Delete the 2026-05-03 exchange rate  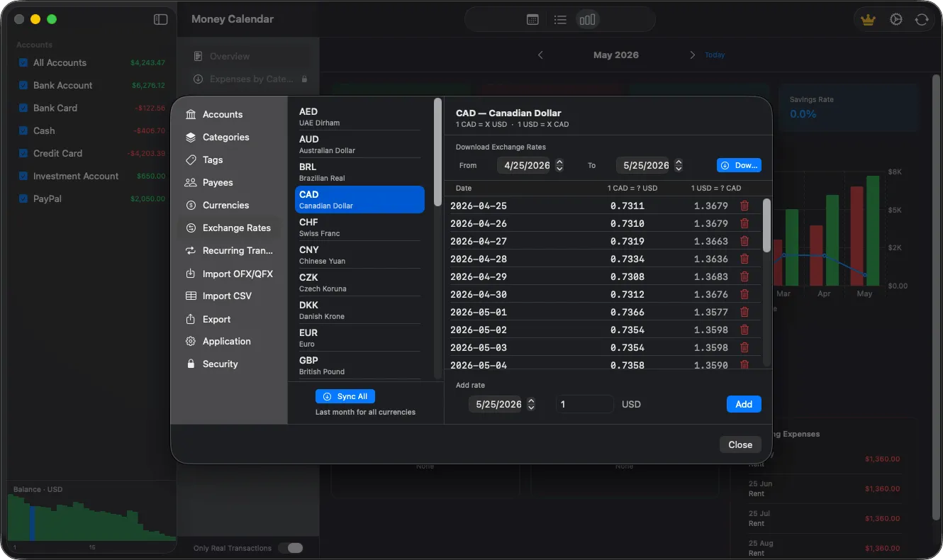coord(744,347)
